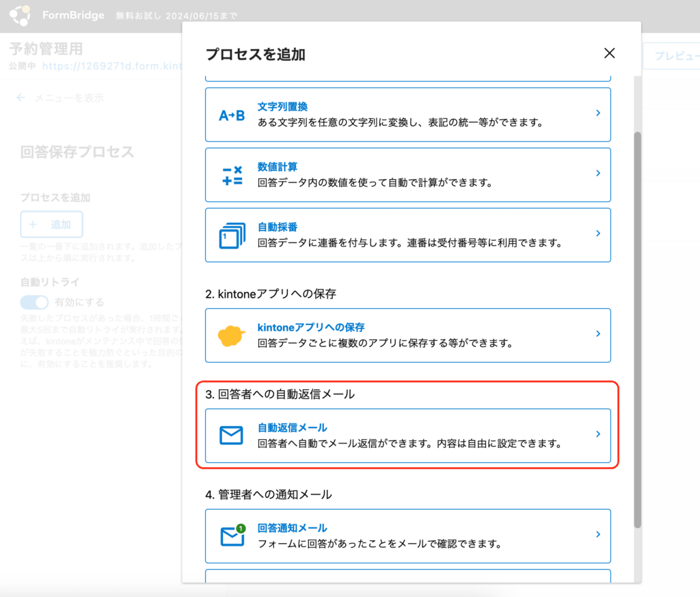Expand the 文字列置換 row chevron
This screenshot has width=700, height=597.
point(597,113)
